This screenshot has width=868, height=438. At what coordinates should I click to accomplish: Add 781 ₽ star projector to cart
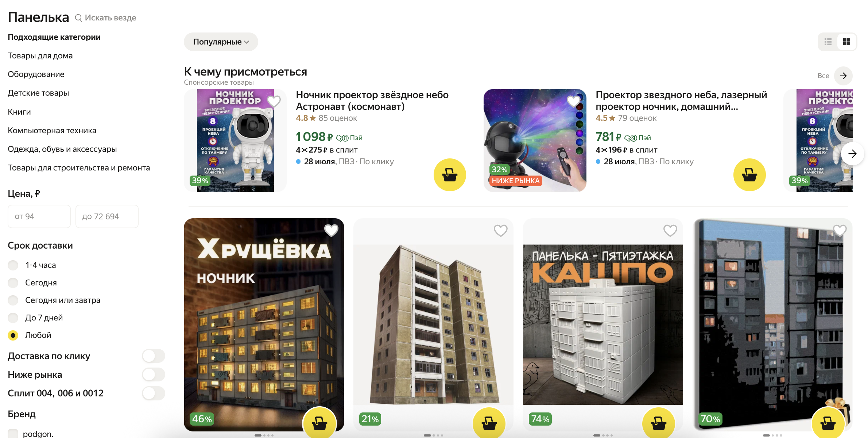click(x=749, y=175)
